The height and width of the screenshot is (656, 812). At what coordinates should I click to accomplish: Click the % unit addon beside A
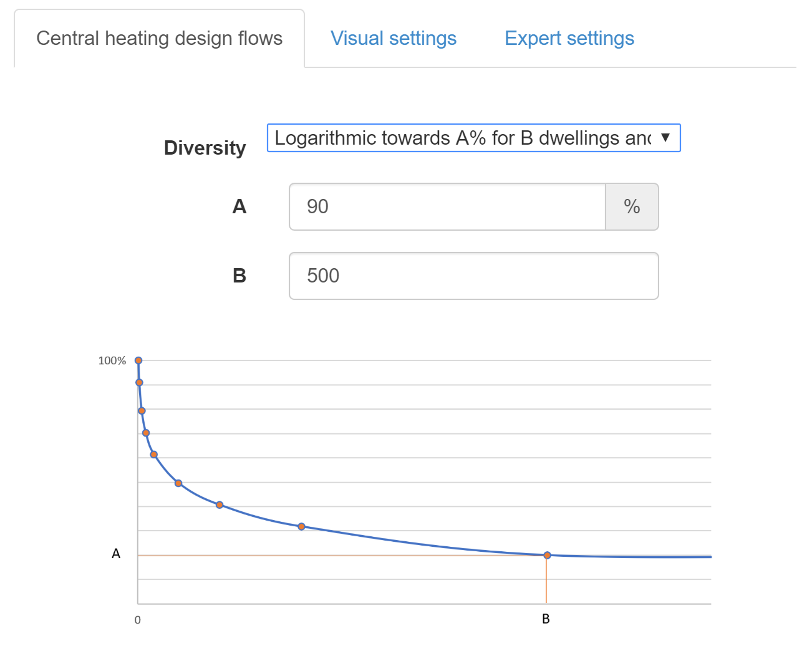click(x=632, y=207)
